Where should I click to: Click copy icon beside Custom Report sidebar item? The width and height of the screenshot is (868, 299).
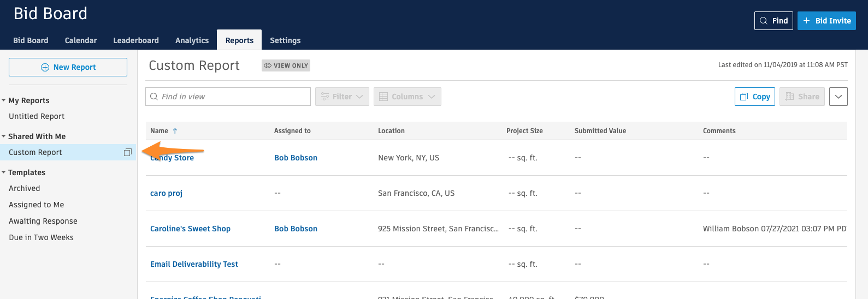point(128,152)
